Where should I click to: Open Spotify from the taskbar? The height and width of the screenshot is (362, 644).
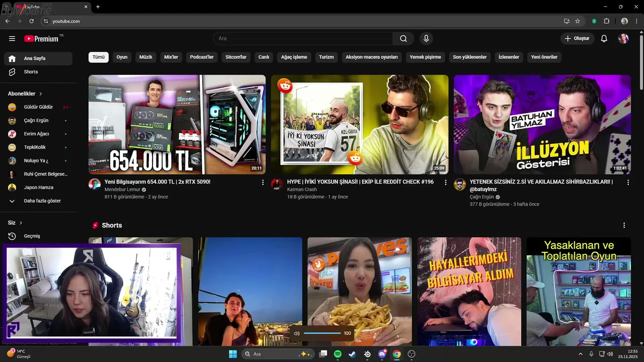coord(338,354)
